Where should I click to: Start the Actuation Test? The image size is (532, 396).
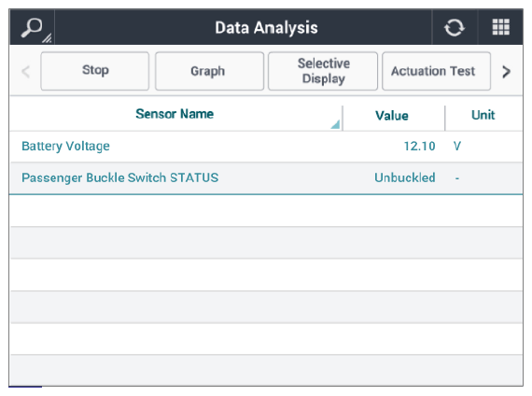tap(436, 71)
